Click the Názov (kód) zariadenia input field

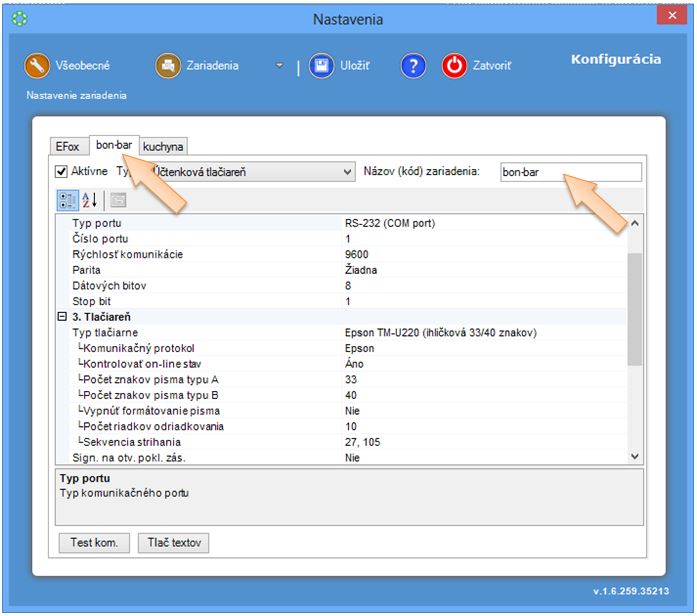pyautogui.click(x=571, y=172)
